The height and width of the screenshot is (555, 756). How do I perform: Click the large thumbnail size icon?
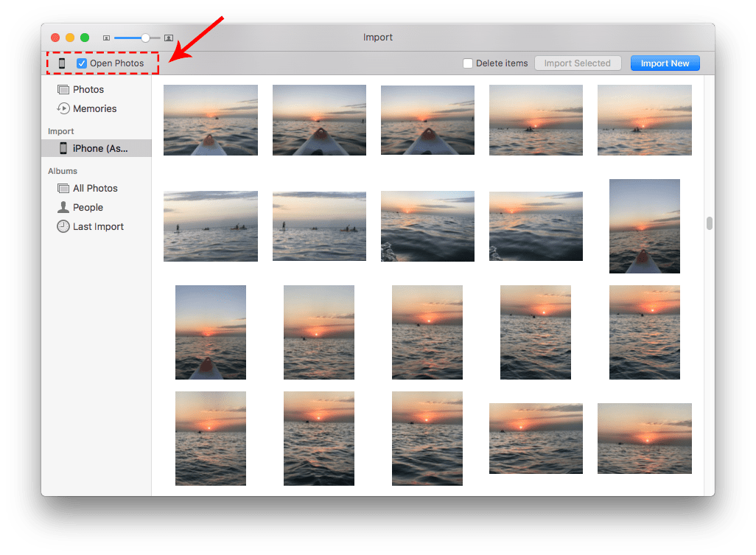pyautogui.click(x=169, y=38)
